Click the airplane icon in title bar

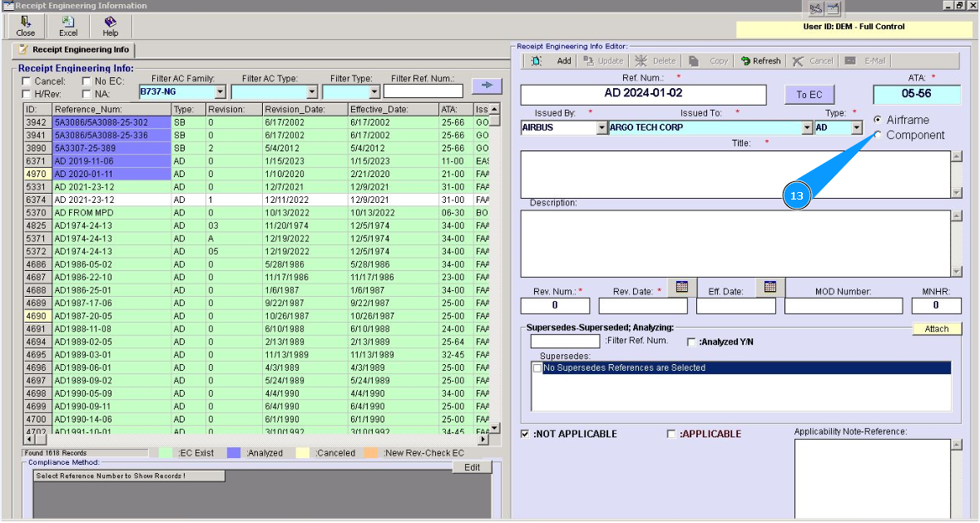(815, 9)
